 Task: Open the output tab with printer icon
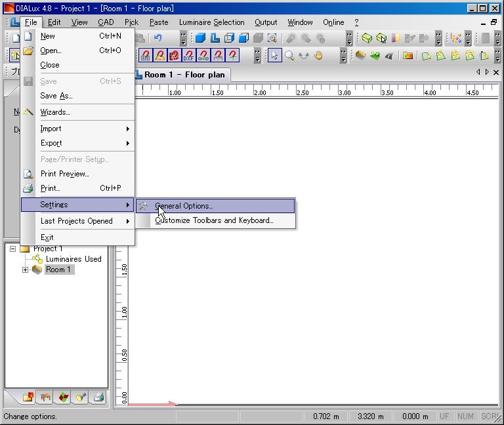(x=98, y=397)
